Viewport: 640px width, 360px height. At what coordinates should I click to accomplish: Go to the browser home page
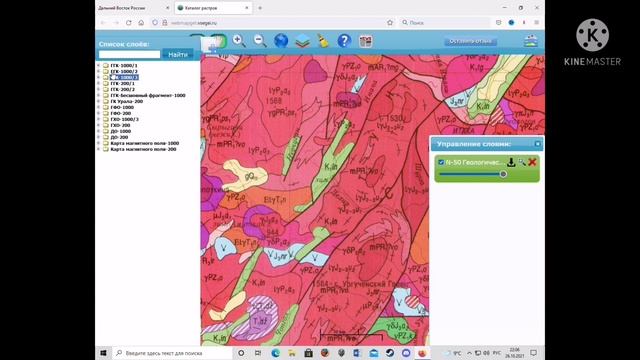click(141, 23)
